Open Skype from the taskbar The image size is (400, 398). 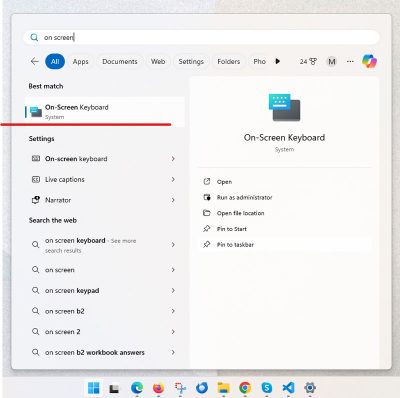click(267, 388)
